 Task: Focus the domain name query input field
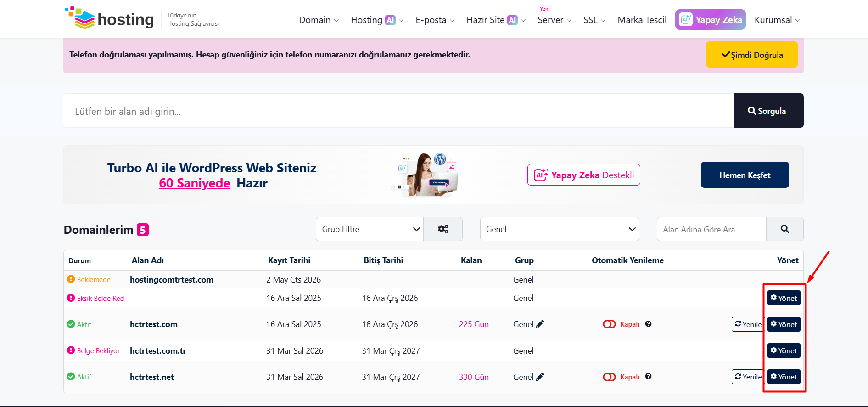[x=398, y=111]
